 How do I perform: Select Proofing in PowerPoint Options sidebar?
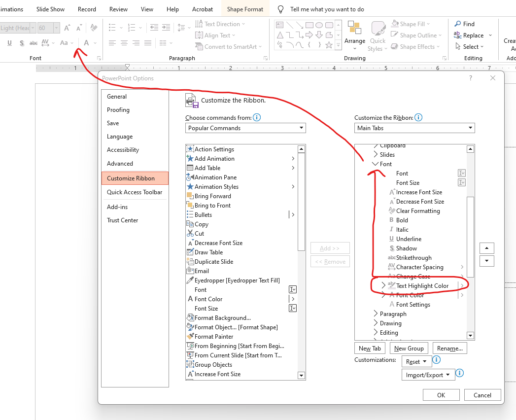[x=135, y=110]
